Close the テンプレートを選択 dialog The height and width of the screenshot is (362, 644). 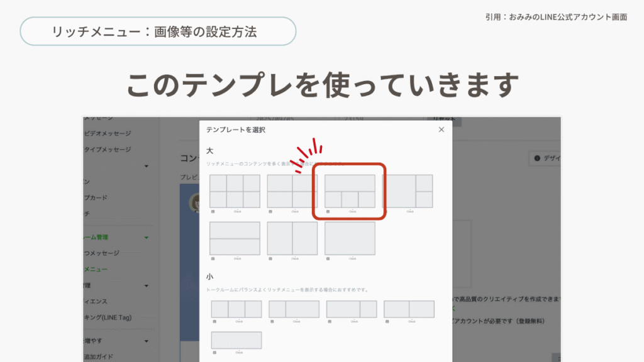point(441,129)
